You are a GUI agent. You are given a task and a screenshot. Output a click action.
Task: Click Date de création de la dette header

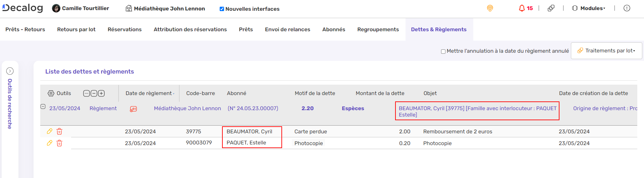[593, 93]
